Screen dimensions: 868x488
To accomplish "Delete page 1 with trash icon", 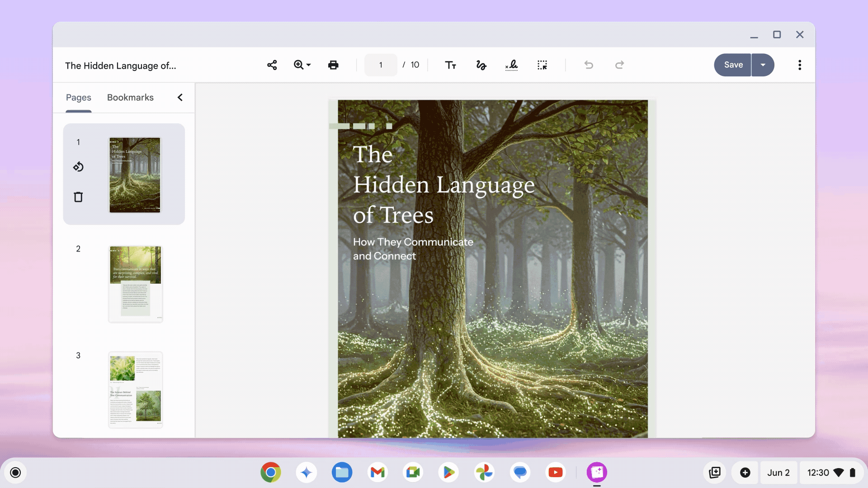I will click(78, 197).
